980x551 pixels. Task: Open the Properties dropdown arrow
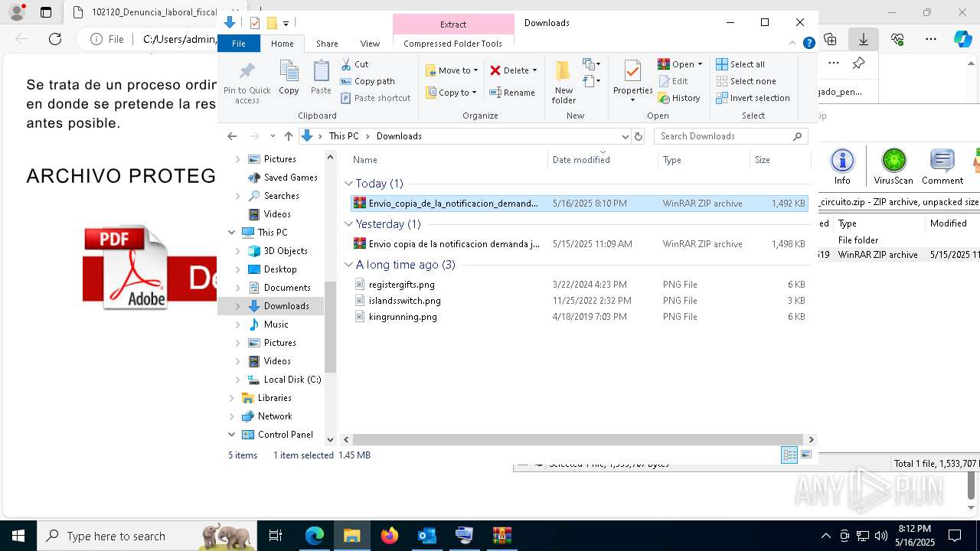pos(632,100)
